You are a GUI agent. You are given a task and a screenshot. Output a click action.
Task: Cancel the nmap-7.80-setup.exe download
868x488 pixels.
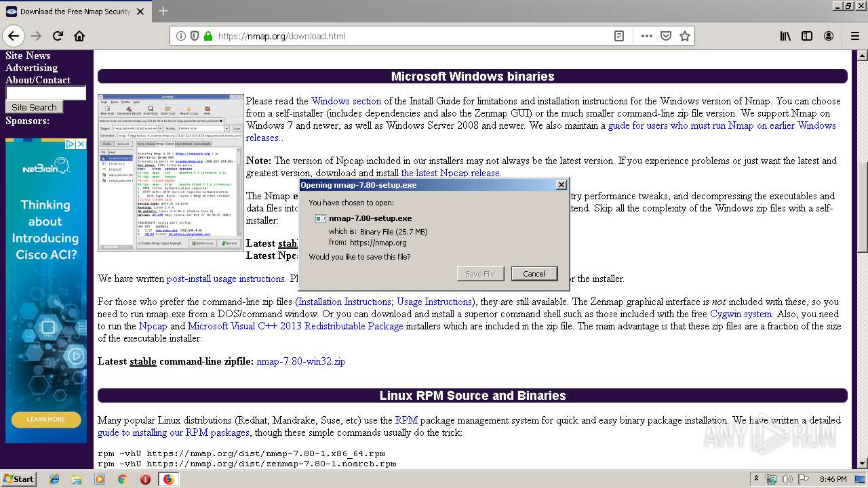(534, 274)
